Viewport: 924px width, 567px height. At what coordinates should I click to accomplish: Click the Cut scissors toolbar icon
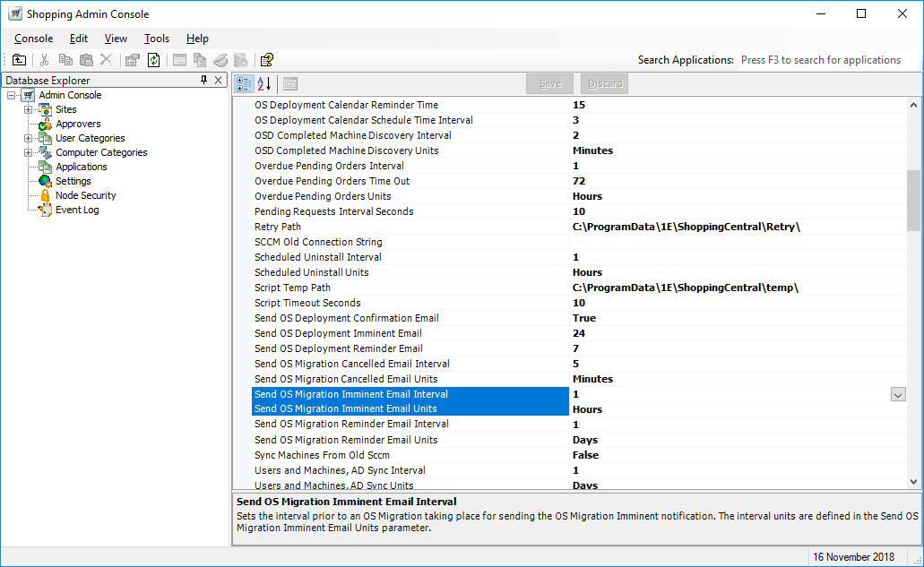[44, 60]
